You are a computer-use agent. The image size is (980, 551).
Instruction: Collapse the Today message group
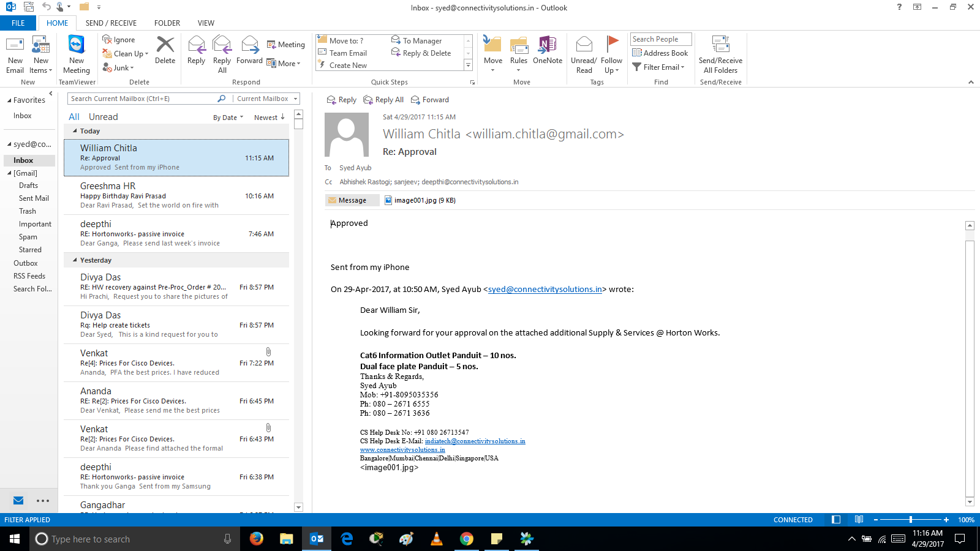pos(75,131)
